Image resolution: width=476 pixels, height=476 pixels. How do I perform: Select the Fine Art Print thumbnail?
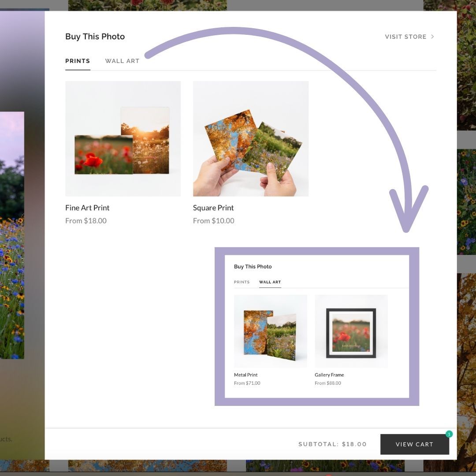123,139
